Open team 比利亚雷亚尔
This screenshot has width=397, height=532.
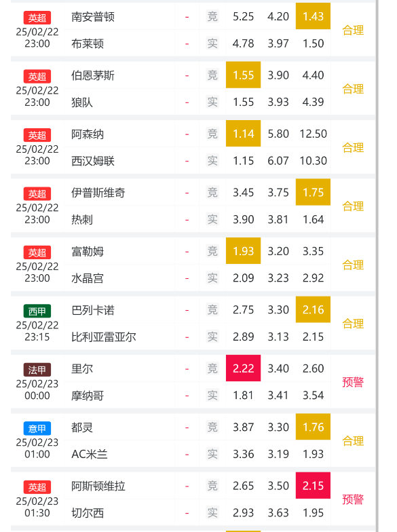[103, 337]
